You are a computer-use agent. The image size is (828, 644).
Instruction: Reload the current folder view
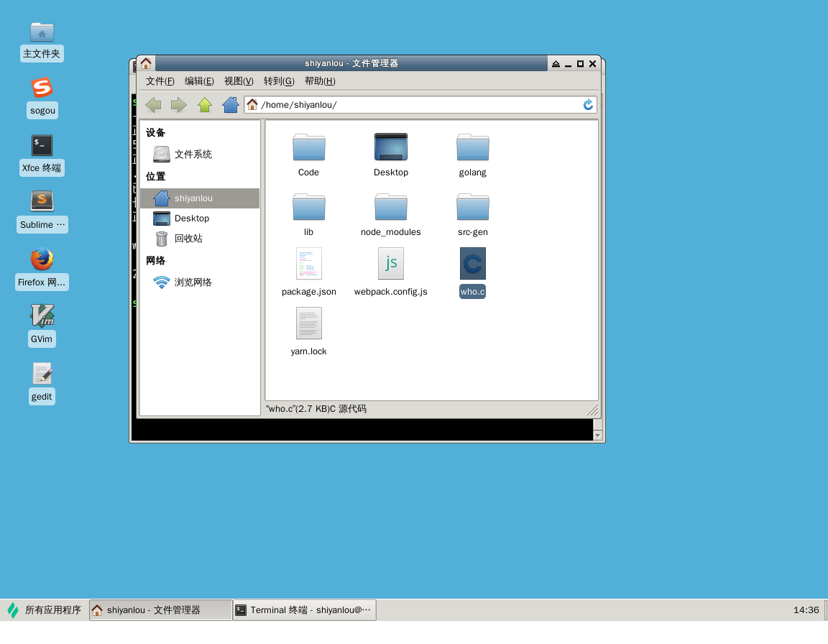(x=588, y=105)
